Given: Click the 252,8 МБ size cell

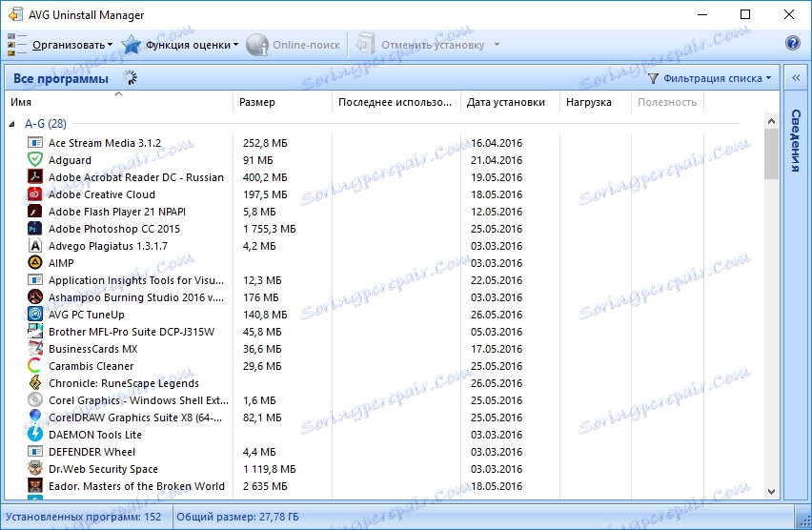Looking at the screenshot, I should point(265,143).
